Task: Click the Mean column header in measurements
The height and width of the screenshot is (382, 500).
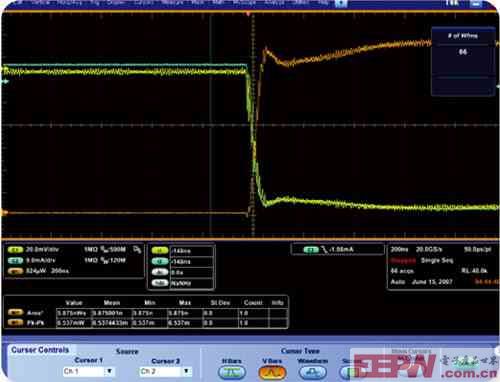Action: 112,303
